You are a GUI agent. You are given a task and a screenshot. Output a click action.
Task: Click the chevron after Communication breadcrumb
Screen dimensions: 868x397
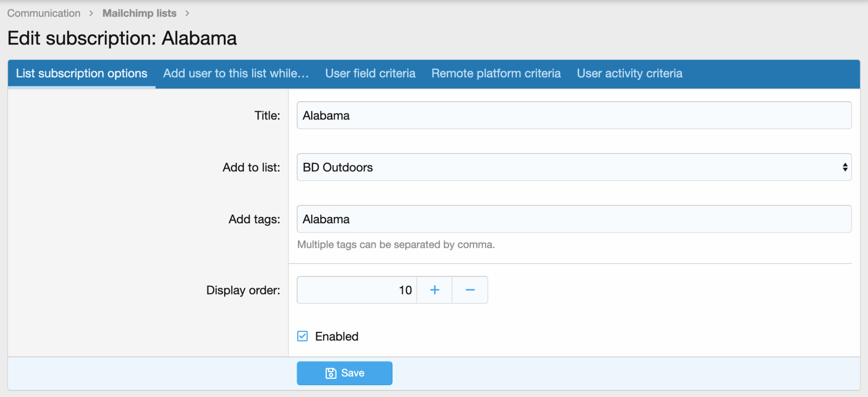(91, 14)
